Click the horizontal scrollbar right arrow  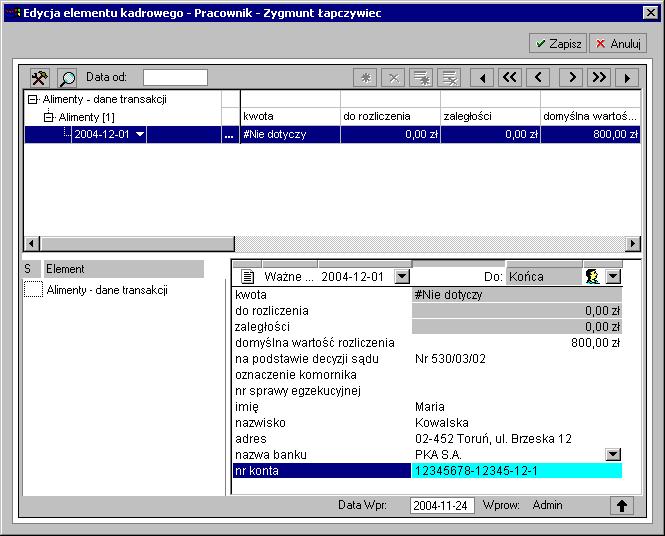click(632, 243)
